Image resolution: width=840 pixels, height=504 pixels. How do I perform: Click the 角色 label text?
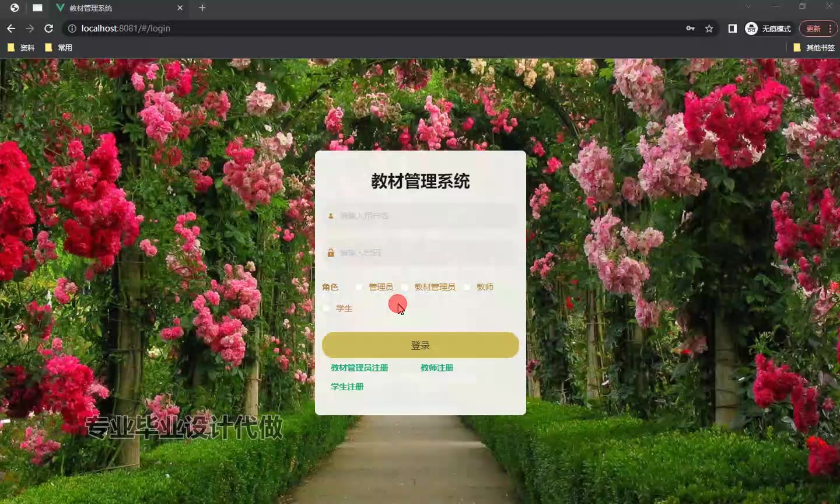point(330,287)
